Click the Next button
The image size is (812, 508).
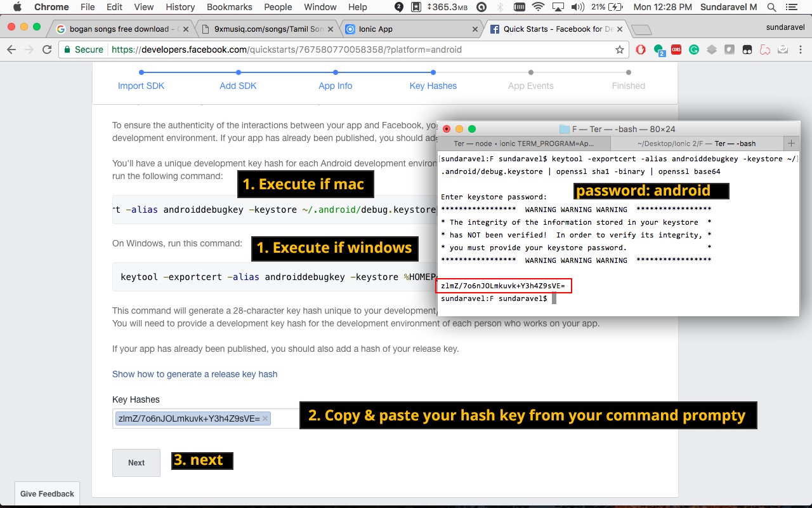(136, 463)
